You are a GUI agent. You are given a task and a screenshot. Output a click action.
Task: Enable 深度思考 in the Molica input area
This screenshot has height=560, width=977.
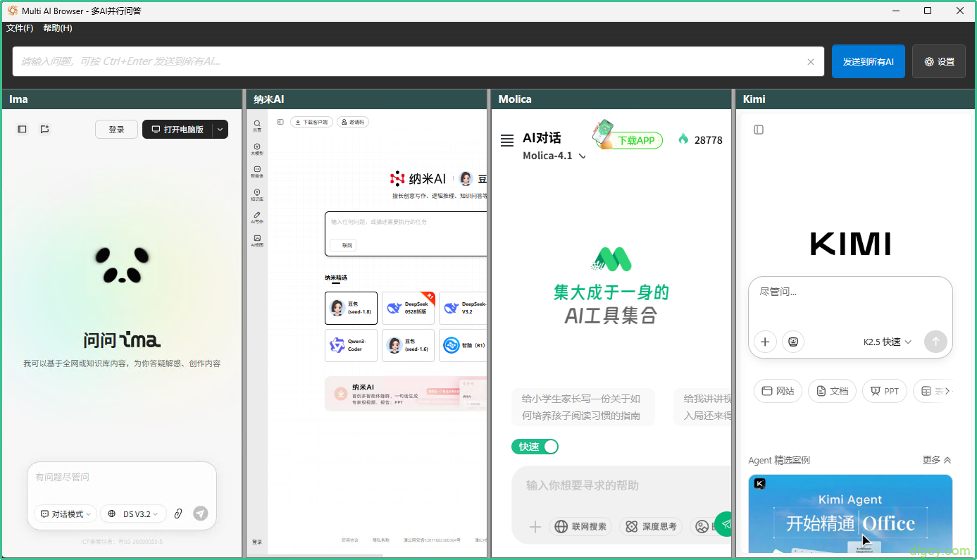(651, 526)
